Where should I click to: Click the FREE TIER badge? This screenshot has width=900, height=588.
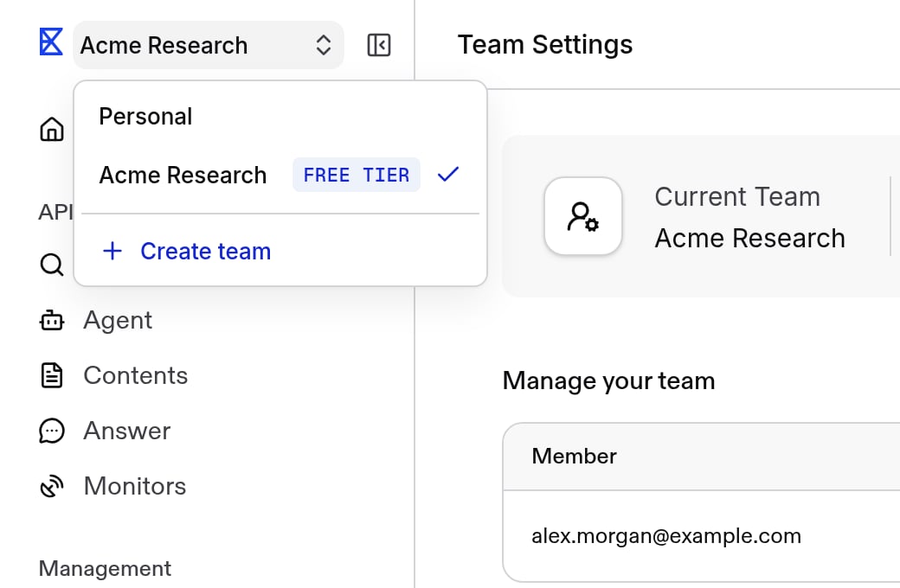[x=357, y=175]
